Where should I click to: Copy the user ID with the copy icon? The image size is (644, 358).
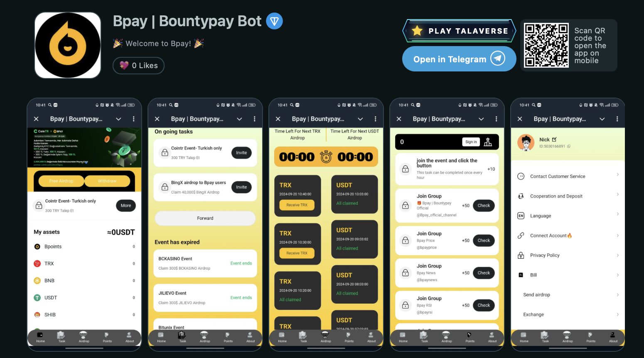click(x=569, y=146)
